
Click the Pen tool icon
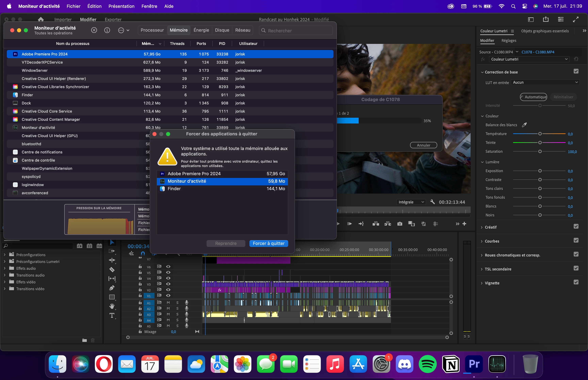pyautogui.click(x=112, y=288)
